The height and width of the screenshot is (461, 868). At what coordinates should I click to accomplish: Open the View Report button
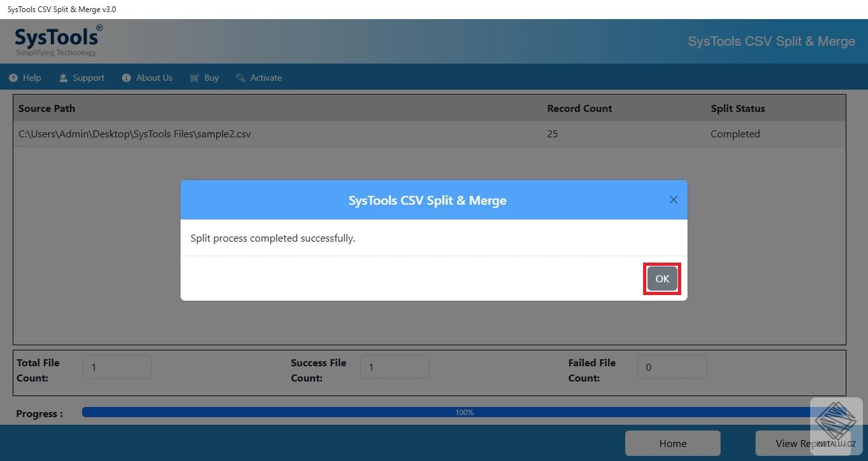click(x=803, y=443)
